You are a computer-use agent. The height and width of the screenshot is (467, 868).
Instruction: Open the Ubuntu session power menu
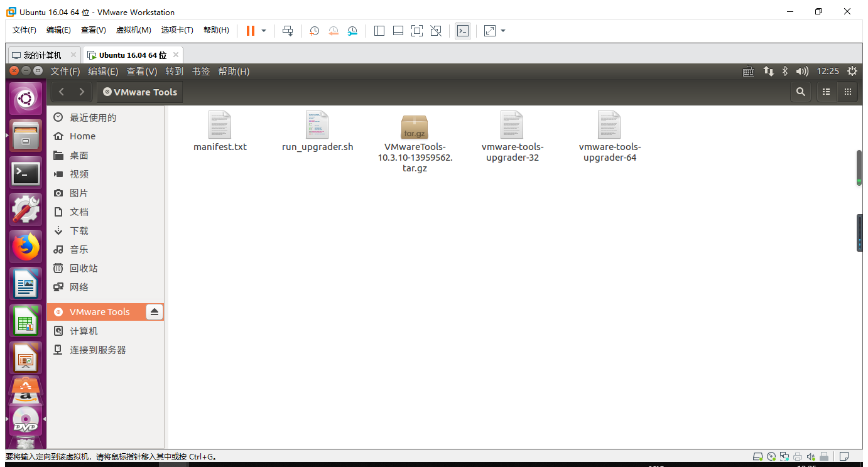coord(852,72)
